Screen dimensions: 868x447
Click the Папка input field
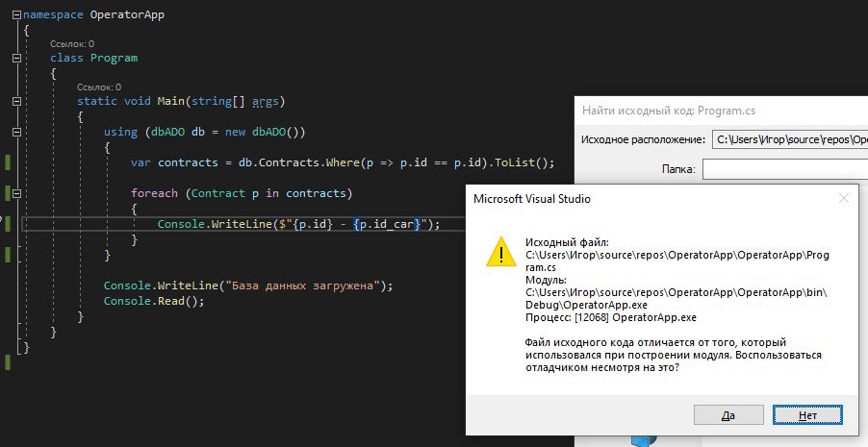[x=785, y=169]
